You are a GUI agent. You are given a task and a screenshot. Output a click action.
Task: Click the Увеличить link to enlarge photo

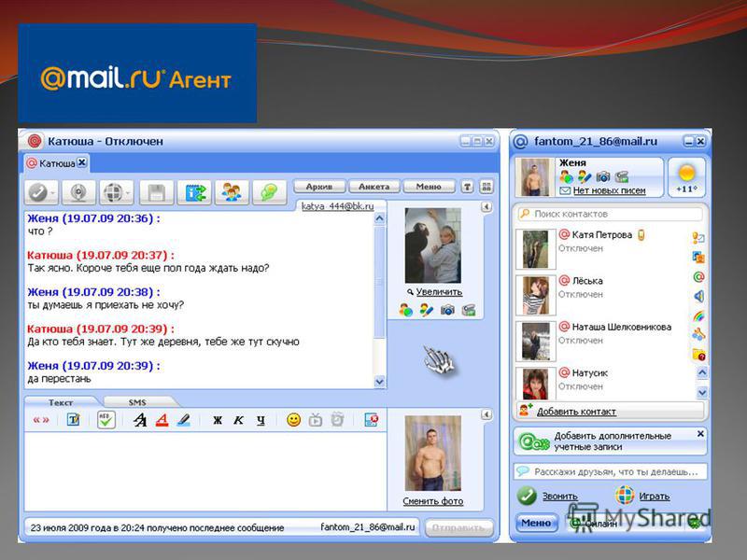coord(439,292)
